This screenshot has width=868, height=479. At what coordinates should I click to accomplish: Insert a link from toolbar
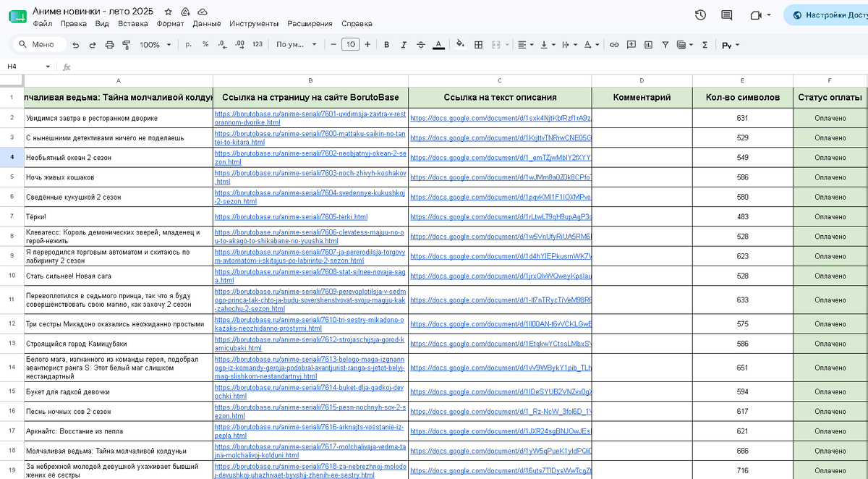click(614, 45)
